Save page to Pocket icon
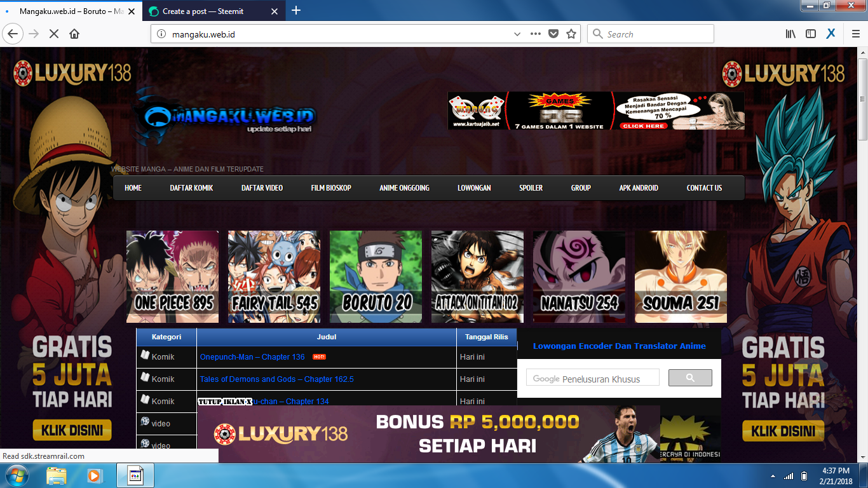Image resolution: width=868 pixels, height=488 pixels. point(553,34)
